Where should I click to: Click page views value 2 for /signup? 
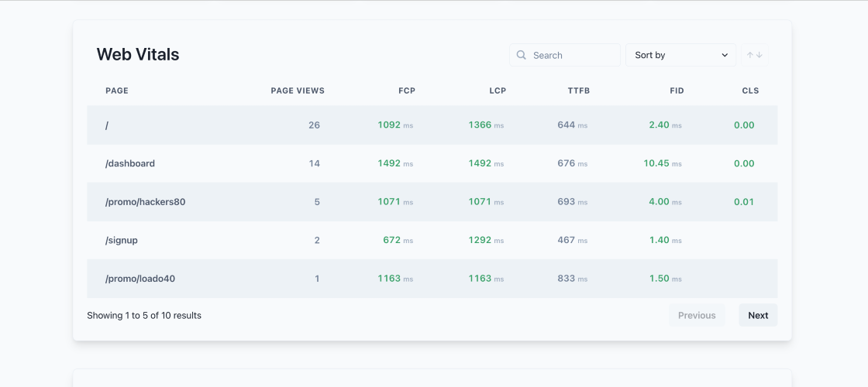click(317, 240)
